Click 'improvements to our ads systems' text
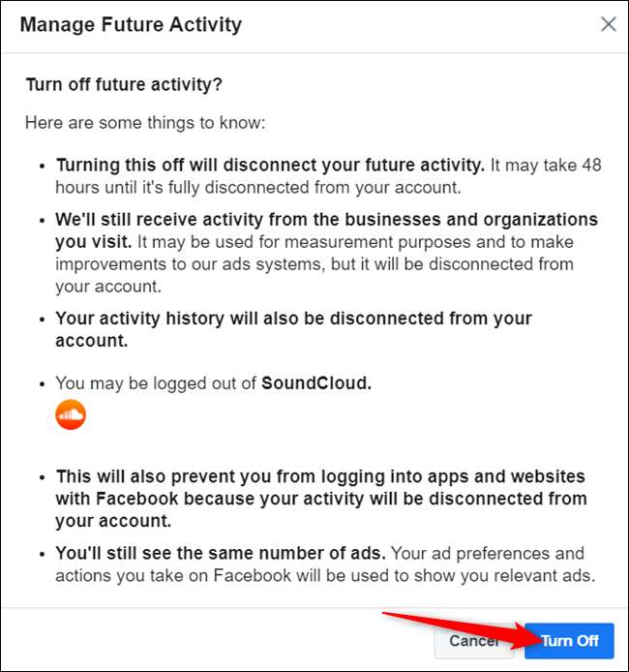 174,264
